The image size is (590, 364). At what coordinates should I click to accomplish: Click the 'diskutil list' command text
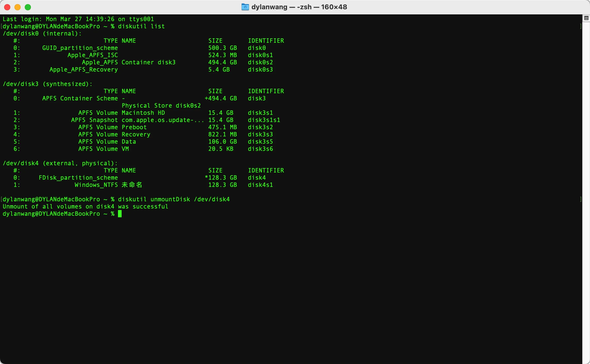coord(141,26)
